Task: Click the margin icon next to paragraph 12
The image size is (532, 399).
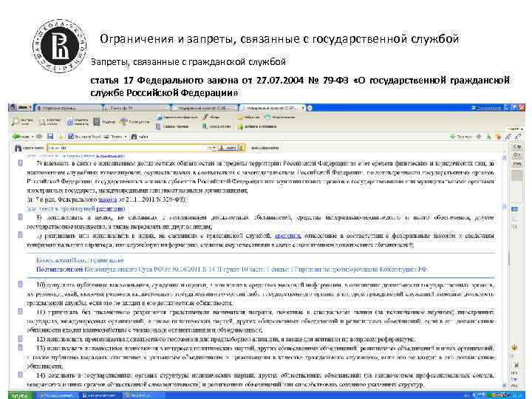Action: [x=21, y=338]
